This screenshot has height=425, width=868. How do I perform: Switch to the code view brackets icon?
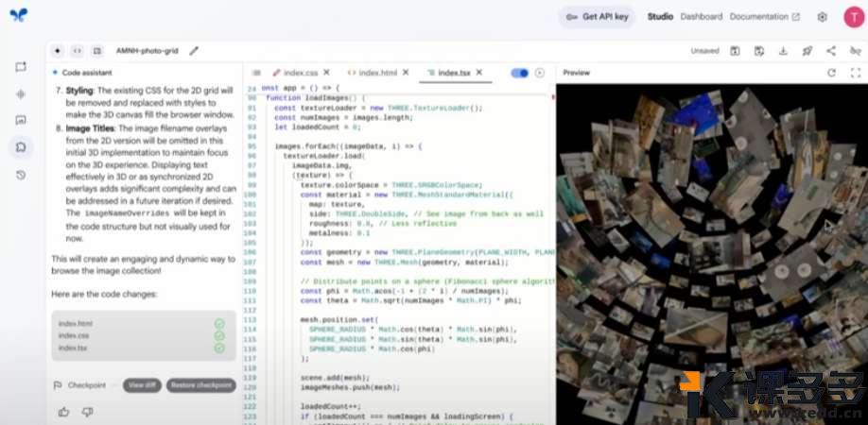78,51
